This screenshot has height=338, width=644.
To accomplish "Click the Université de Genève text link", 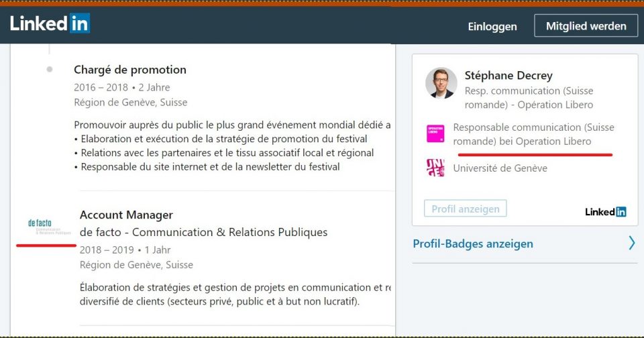I will tap(500, 168).
